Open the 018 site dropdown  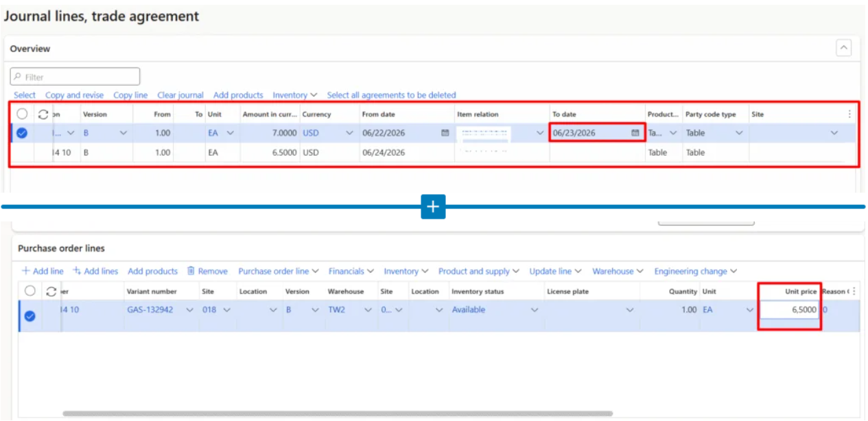click(227, 310)
